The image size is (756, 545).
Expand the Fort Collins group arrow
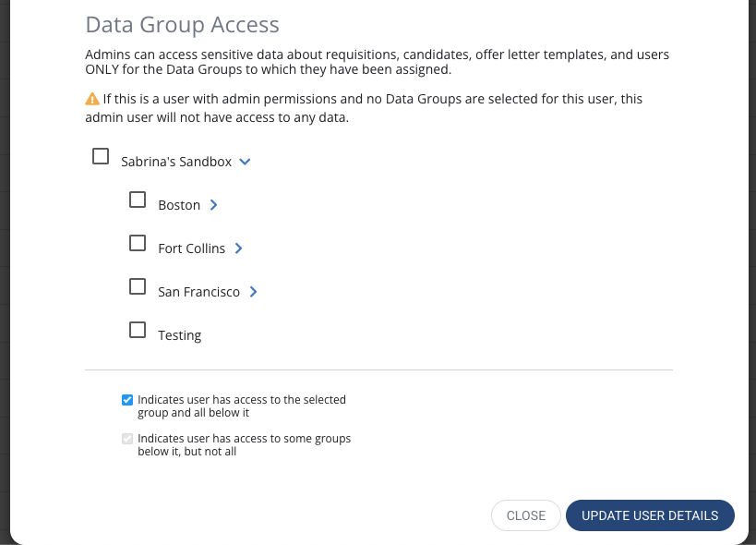[238, 248]
